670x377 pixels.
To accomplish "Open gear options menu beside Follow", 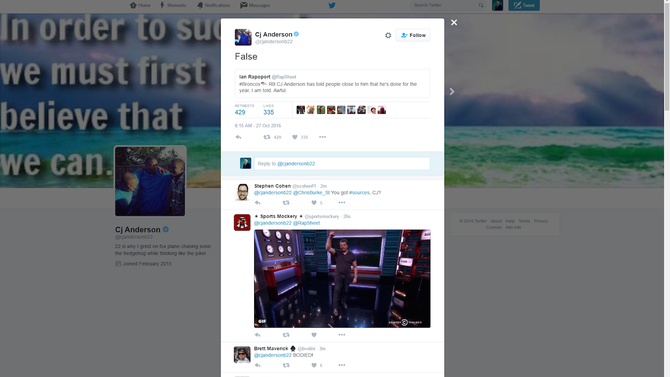I will [388, 35].
